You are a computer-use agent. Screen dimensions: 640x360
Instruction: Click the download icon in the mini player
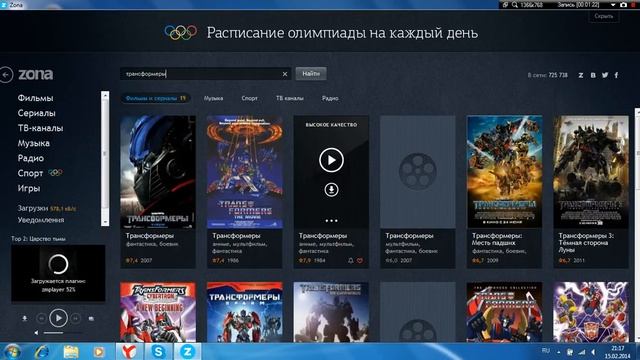click(x=24, y=318)
